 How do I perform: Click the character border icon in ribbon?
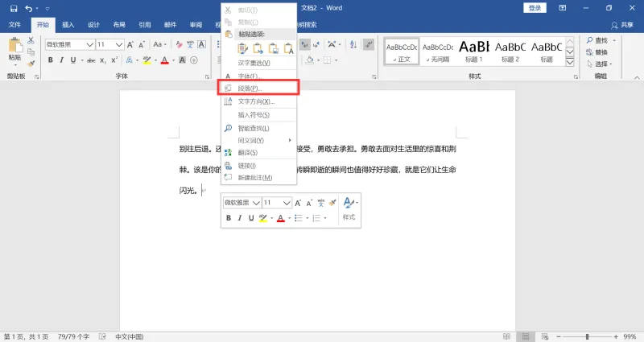point(202,44)
